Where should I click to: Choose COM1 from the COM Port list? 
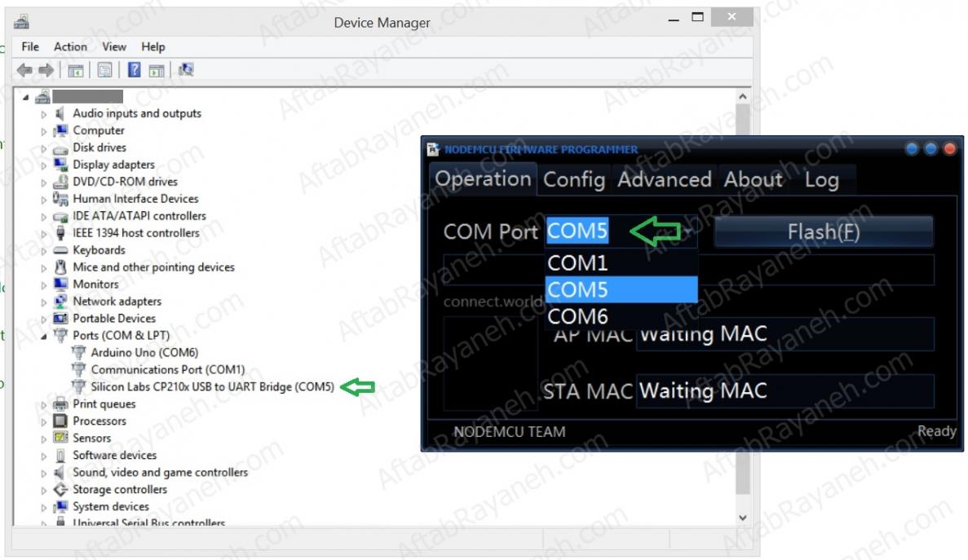click(x=577, y=263)
